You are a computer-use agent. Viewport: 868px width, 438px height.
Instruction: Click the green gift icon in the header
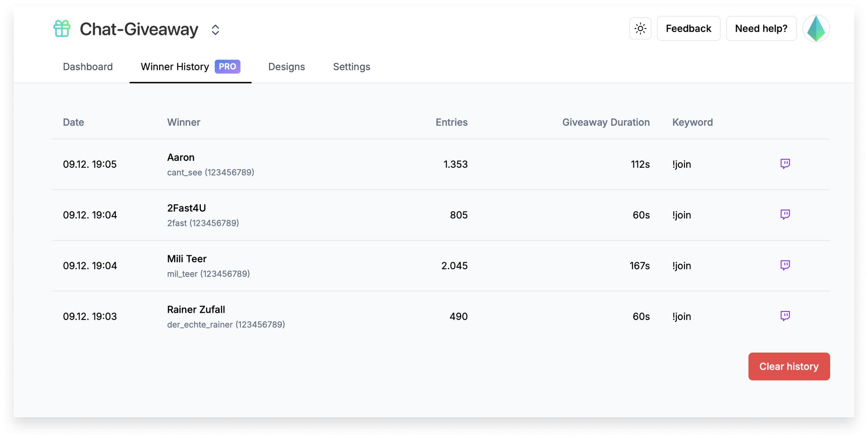(x=61, y=28)
